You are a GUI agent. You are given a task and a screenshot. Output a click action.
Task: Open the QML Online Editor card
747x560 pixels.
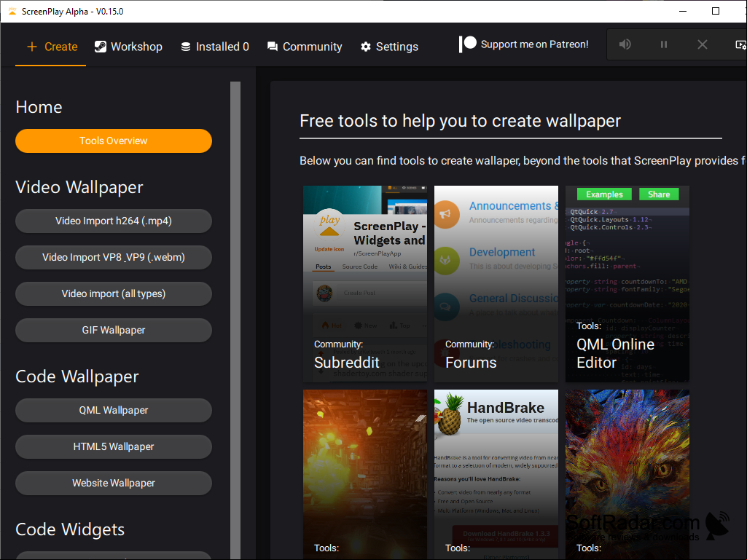(x=627, y=284)
